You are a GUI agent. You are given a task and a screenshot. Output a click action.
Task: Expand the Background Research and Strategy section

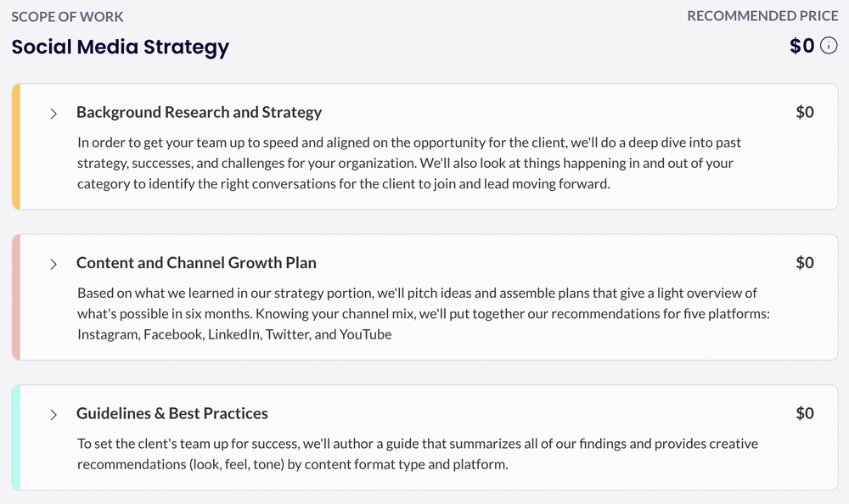(53, 113)
